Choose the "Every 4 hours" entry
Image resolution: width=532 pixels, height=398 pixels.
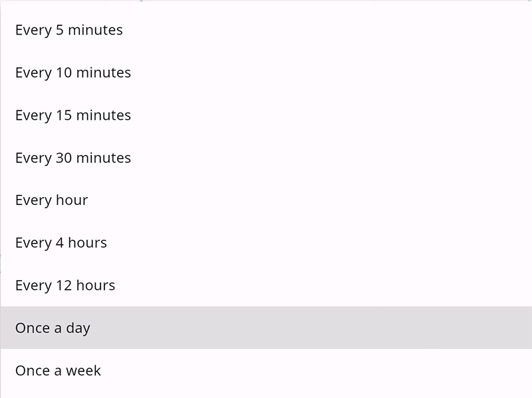61,243
